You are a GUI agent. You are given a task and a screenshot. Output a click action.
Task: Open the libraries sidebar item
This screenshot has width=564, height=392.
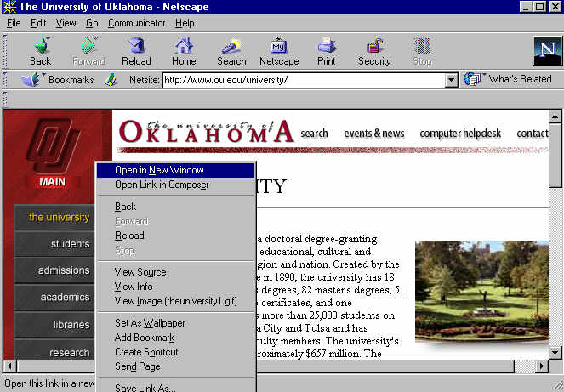tap(54, 325)
